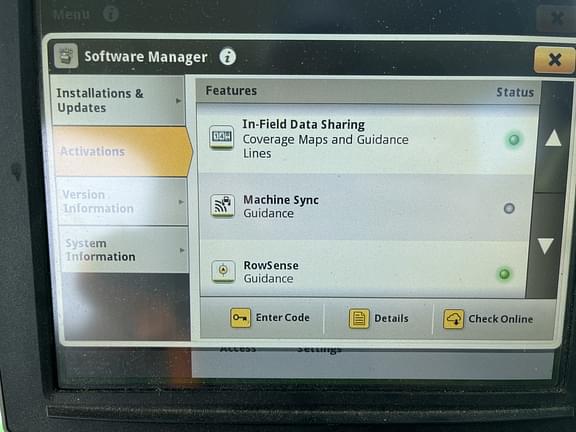
Task: Click the features list down arrow
Action: (546, 245)
